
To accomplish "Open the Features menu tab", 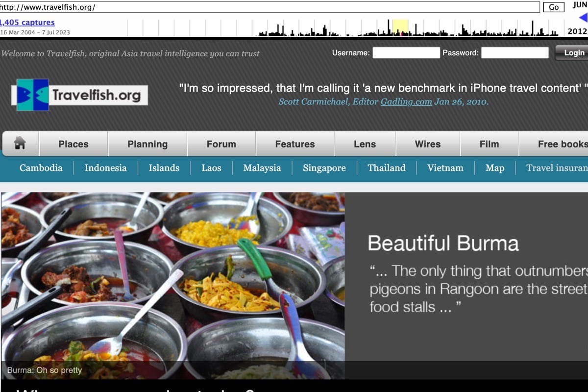I will pos(295,144).
